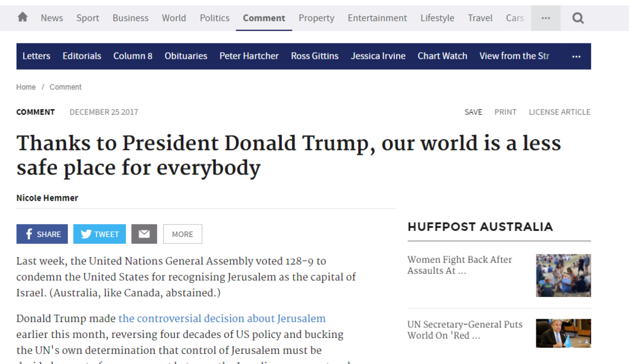Click author byline Nicole Hemmer

pyautogui.click(x=47, y=198)
